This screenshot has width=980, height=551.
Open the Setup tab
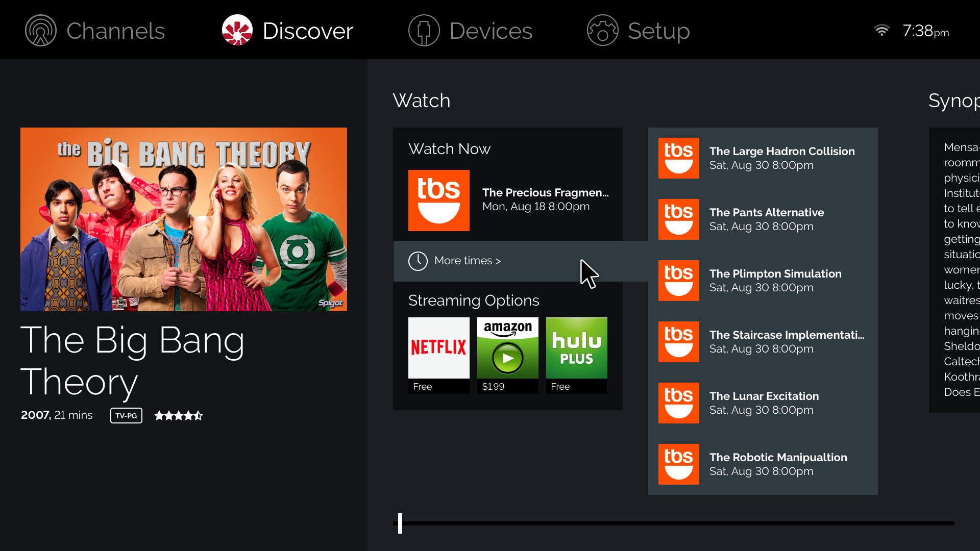click(638, 31)
